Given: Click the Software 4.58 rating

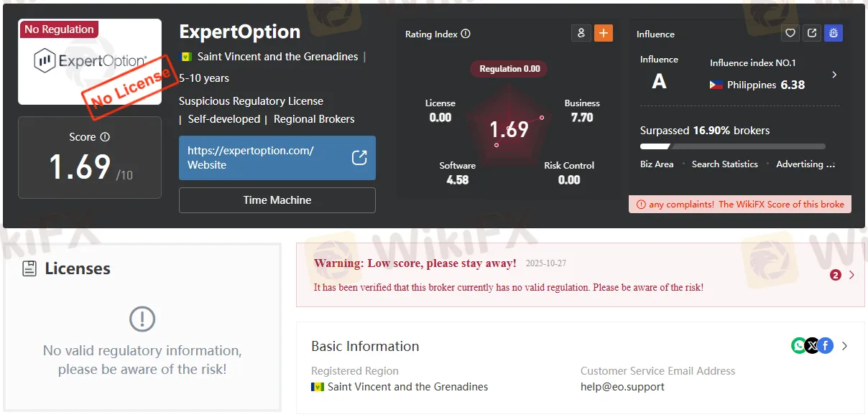Looking at the screenshot, I should (458, 173).
